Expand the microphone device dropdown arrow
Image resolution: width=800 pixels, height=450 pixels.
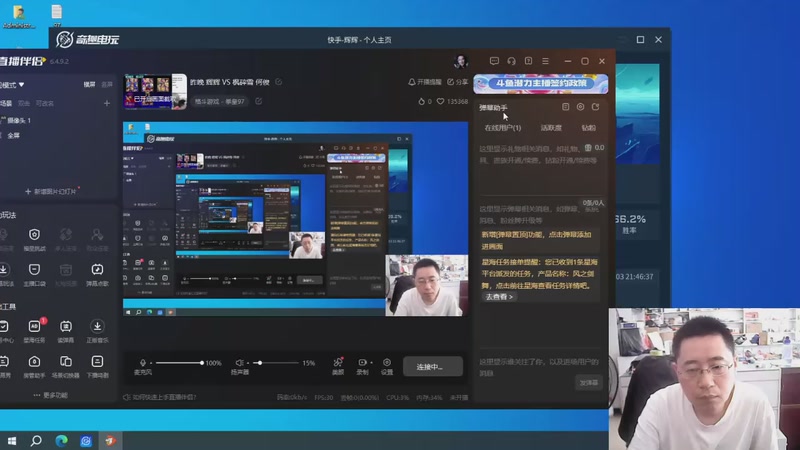pyautogui.click(x=151, y=363)
